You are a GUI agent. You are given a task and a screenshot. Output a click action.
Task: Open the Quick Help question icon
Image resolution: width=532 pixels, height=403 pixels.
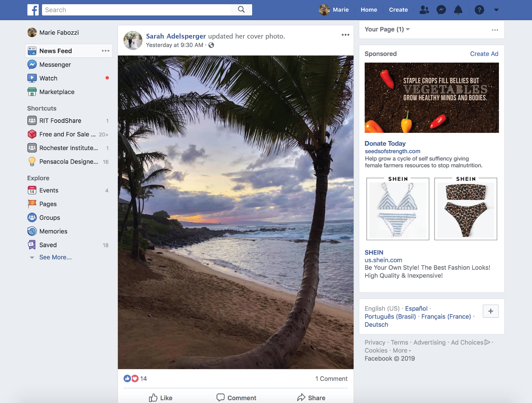[479, 10]
